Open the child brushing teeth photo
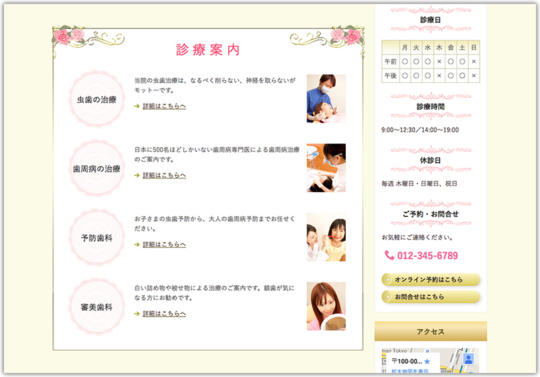Image resolution: width=540 pixels, height=377 pixels. [326, 237]
